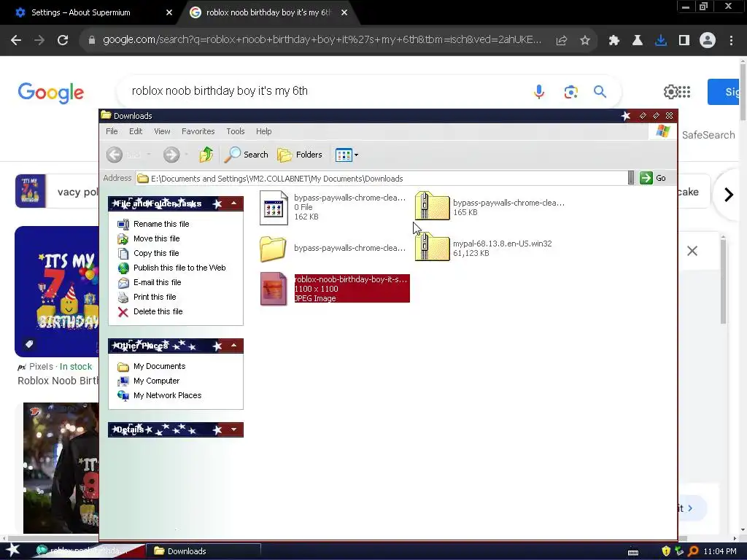Click the Downloads taskbar button
Screen dimensions: 747x560
(203, 551)
